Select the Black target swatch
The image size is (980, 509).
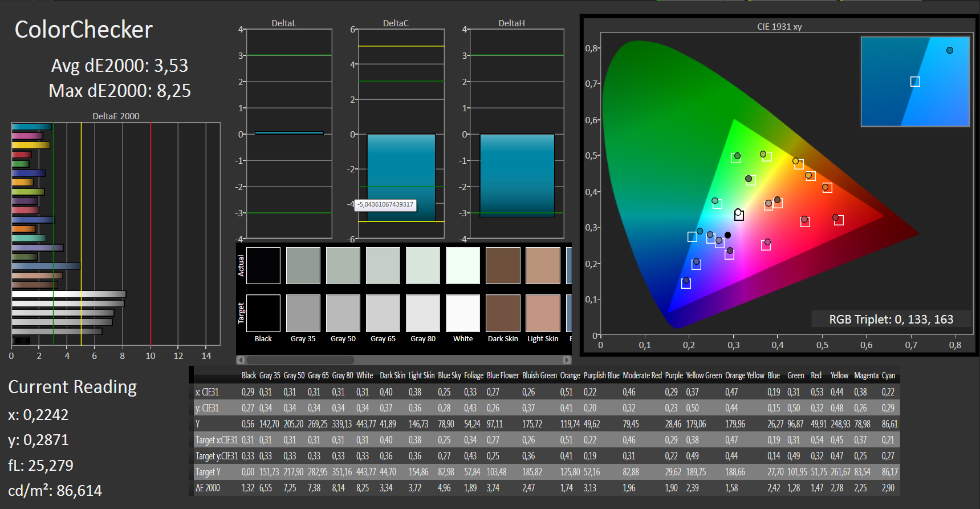click(263, 313)
